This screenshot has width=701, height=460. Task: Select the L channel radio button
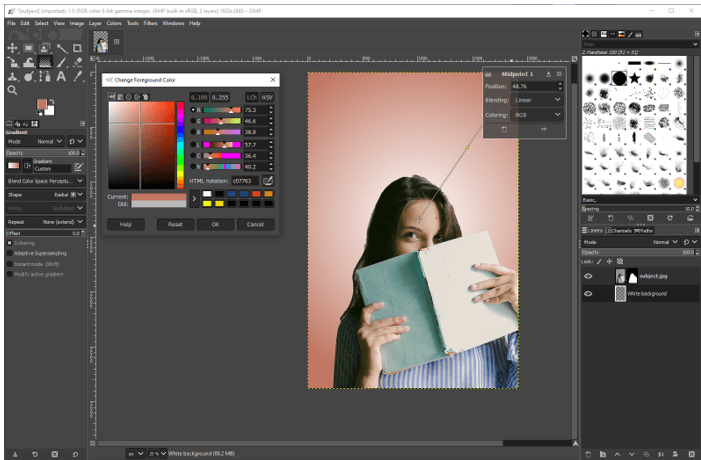click(x=193, y=145)
